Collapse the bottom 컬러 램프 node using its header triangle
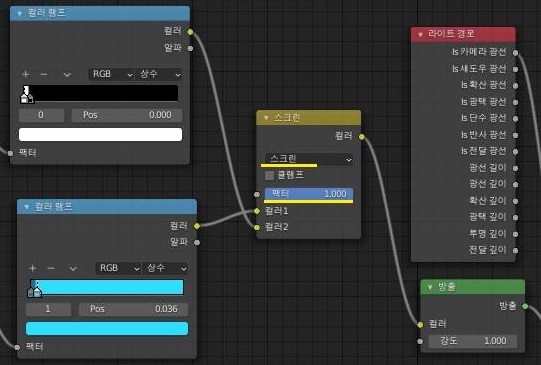541x365 pixels. click(x=26, y=207)
